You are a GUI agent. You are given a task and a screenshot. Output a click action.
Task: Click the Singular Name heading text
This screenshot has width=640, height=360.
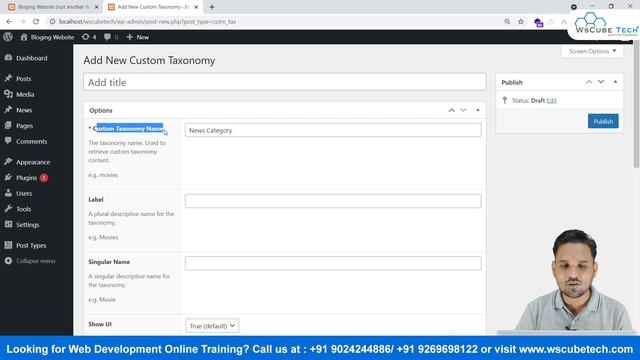109,262
